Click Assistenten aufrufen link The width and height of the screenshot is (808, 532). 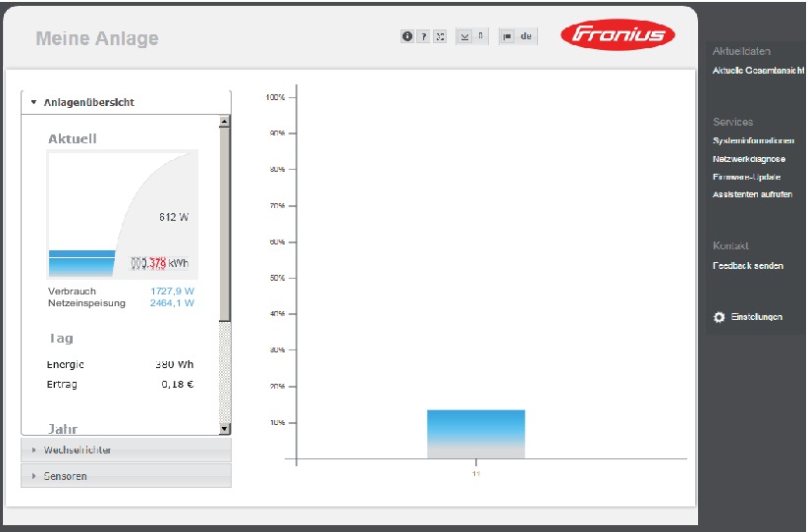tap(752, 194)
